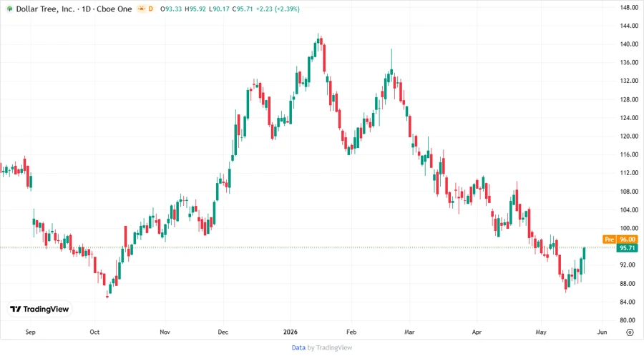Click the orange Pre 96.00 price label
The image size is (644, 356).
[x=620, y=239]
